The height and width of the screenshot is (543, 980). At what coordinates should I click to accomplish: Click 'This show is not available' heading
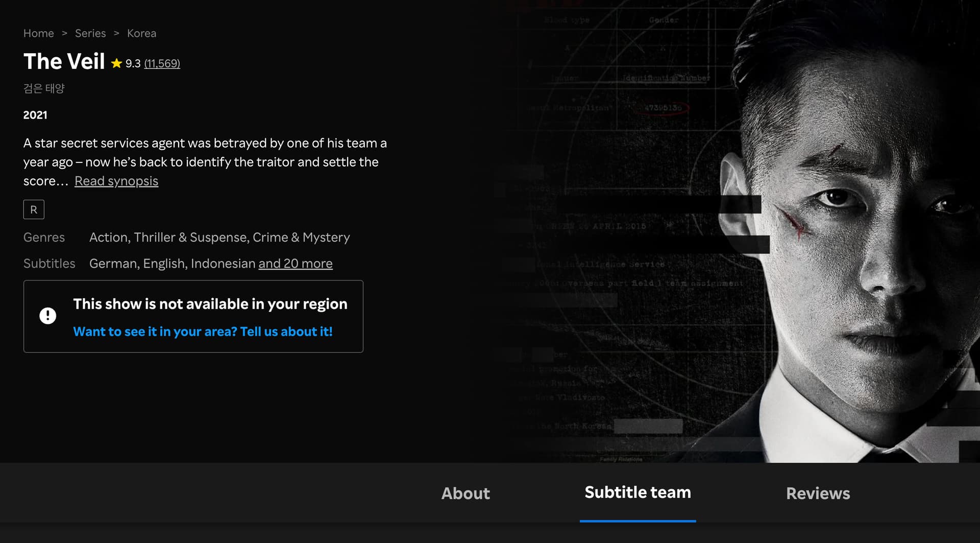[210, 304]
